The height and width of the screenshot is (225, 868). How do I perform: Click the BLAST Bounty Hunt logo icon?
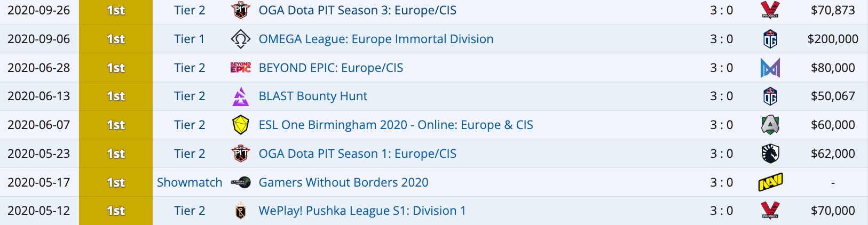click(241, 96)
